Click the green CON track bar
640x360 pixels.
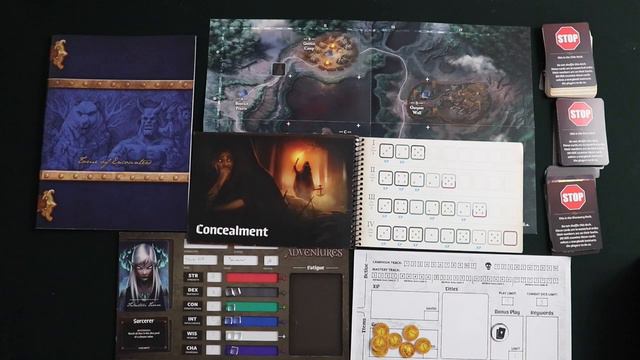point(252,307)
